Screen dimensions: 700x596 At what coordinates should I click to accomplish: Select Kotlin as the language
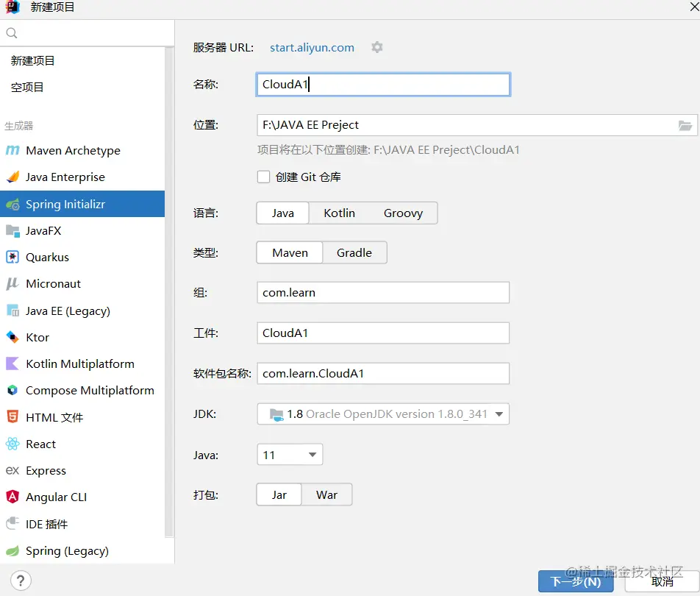pos(339,213)
